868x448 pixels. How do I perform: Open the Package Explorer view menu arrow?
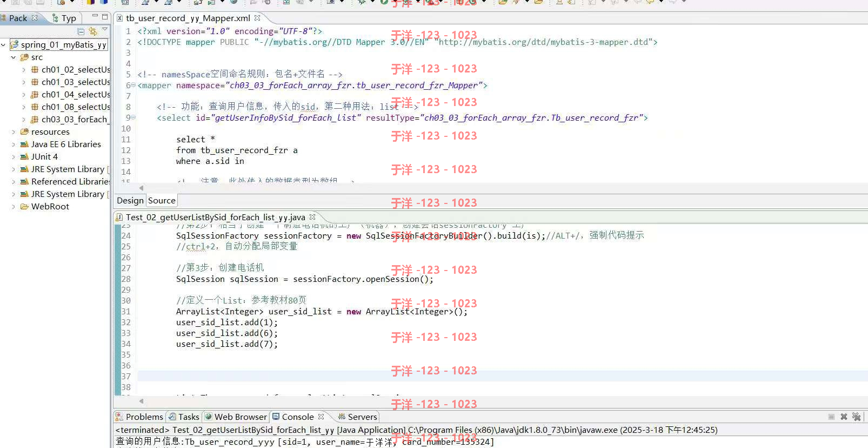[105, 30]
